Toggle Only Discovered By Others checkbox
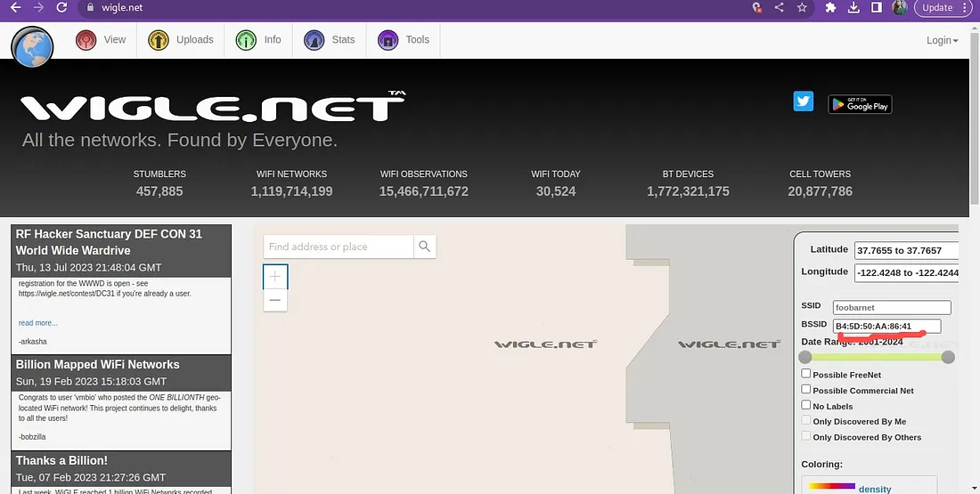 (x=806, y=436)
